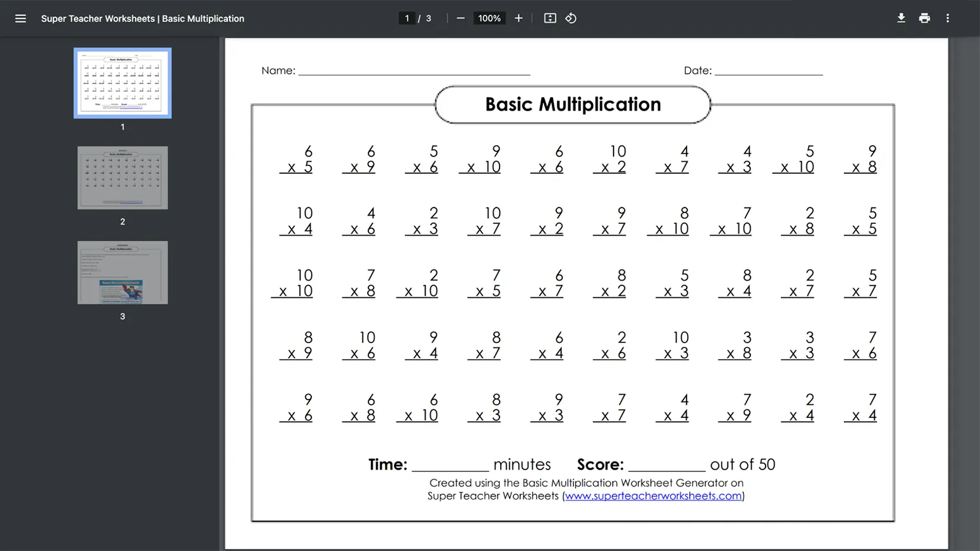This screenshot has height=551, width=980.
Task: Print the worksheet using the printer icon
Action: coord(924,18)
